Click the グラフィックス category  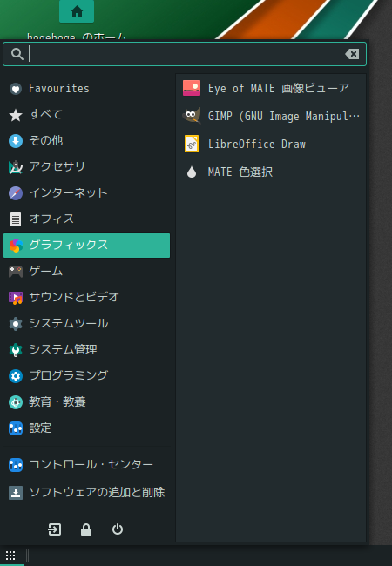coord(86,246)
